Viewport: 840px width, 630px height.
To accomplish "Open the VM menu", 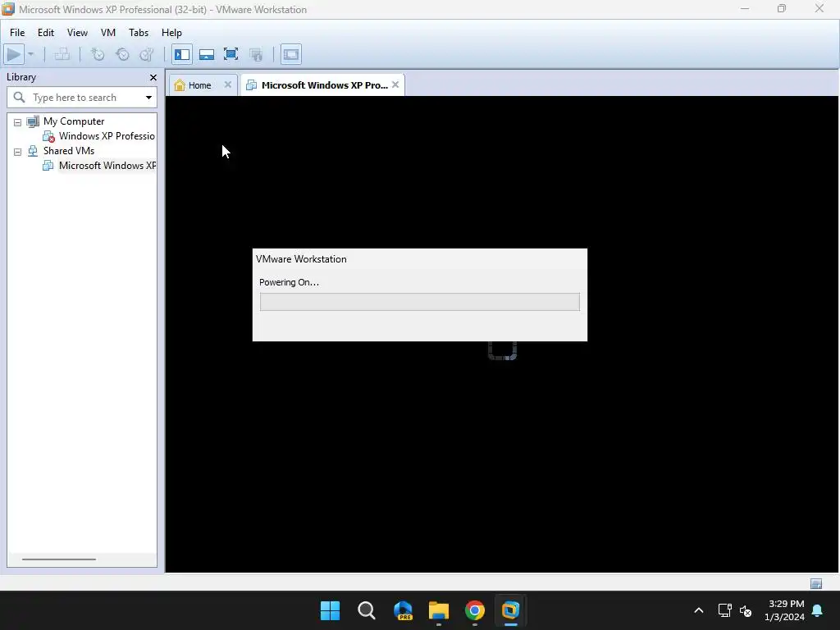I will point(108,33).
